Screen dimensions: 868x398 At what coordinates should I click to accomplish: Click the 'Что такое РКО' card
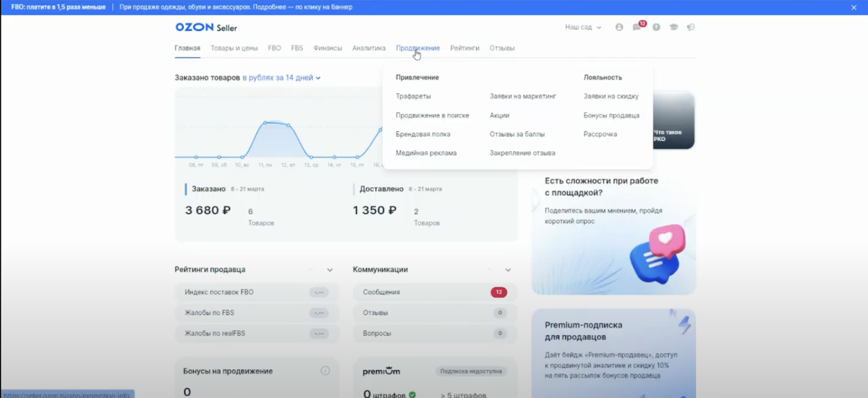coord(673,120)
